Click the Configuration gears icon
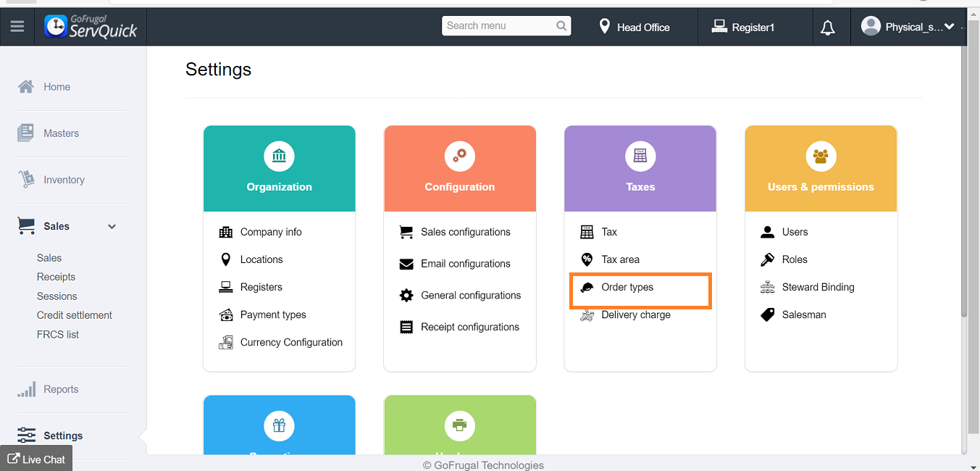The width and height of the screenshot is (980, 471). click(459, 156)
